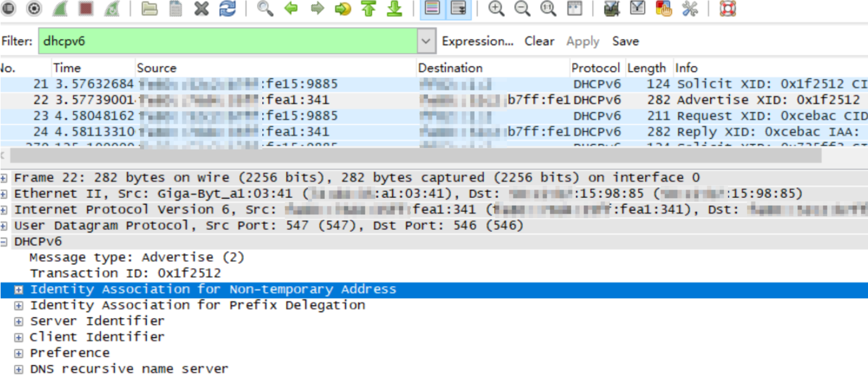868x376 pixels.
Task: Expand Identity Association for Non-temporary Address
Action: (19, 290)
